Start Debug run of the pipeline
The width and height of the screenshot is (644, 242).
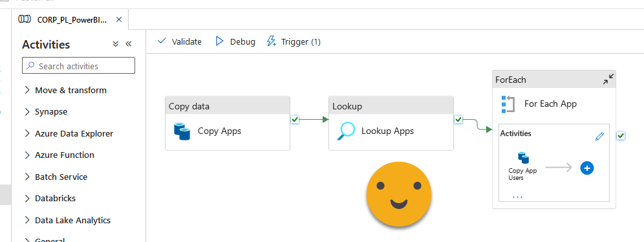(x=235, y=41)
